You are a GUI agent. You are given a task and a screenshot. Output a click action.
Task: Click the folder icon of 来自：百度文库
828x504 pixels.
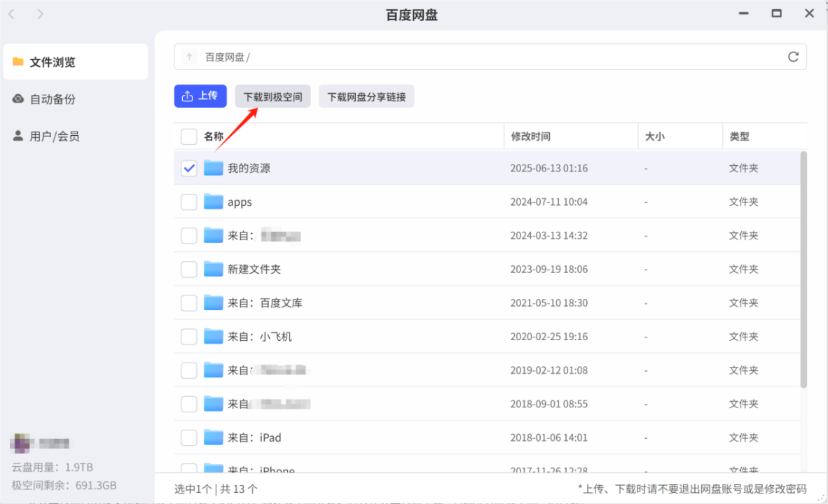[x=214, y=303]
